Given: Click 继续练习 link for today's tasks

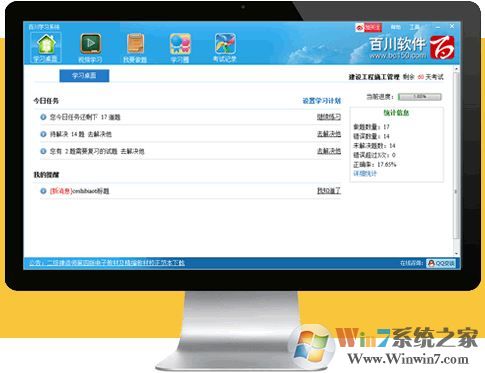Looking at the screenshot, I should click(x=329, y=117).
